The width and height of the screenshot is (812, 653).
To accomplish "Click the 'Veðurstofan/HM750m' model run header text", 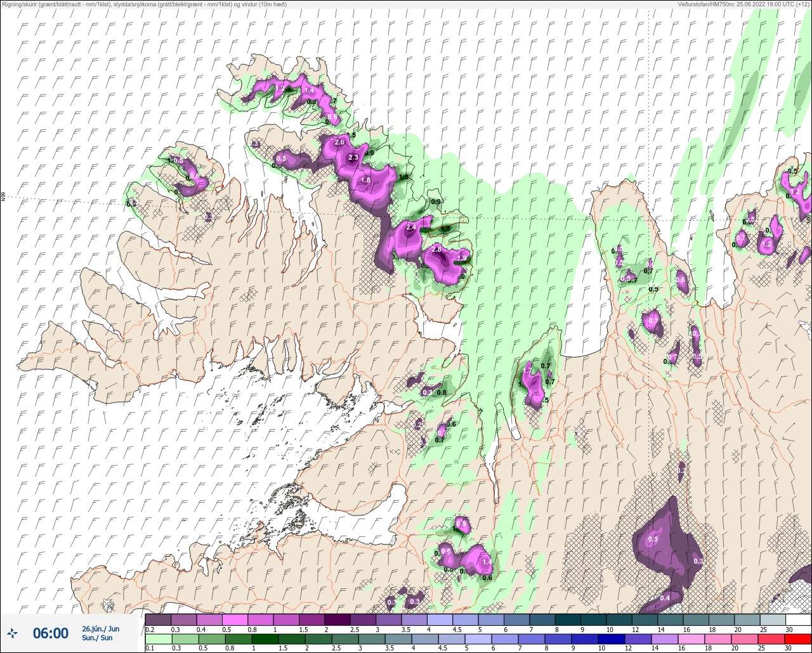I will (x=743, y=4).
